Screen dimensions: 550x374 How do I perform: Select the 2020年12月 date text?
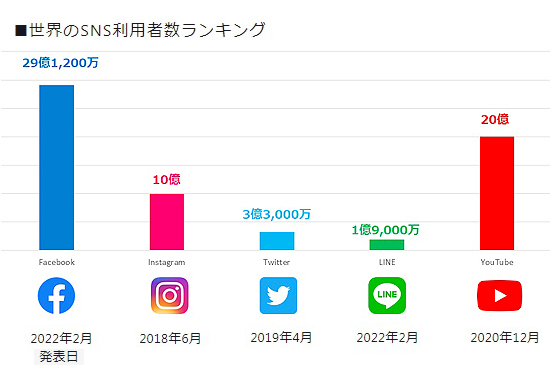505,338
